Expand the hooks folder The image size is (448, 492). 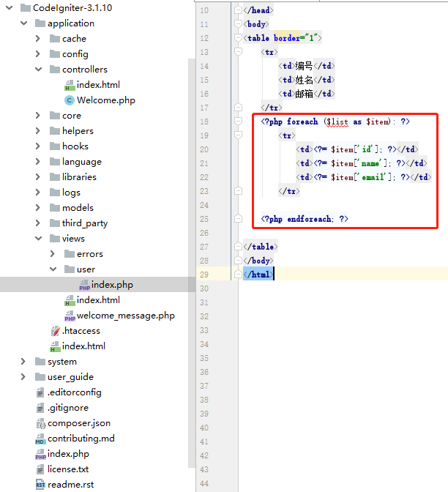click(x=38, y=146)
